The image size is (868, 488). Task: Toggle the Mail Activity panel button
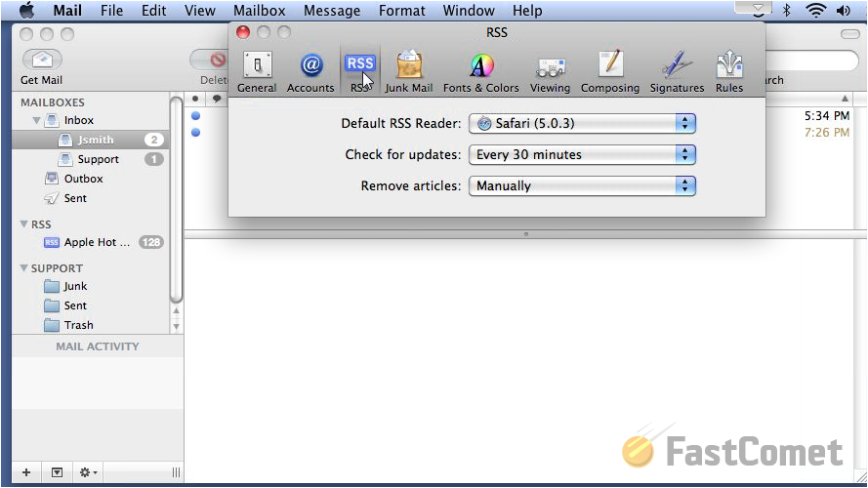coord(57,472)
